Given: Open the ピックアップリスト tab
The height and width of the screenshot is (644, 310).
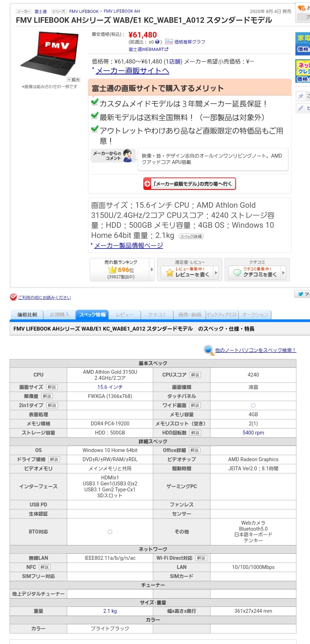Looking at the screenshot, I should coord(222,315).
